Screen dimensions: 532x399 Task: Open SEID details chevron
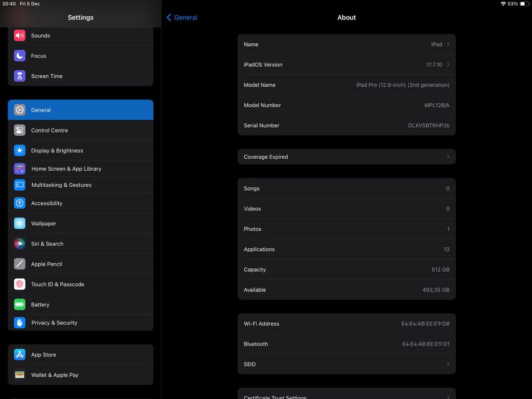[x=448, y=364]
